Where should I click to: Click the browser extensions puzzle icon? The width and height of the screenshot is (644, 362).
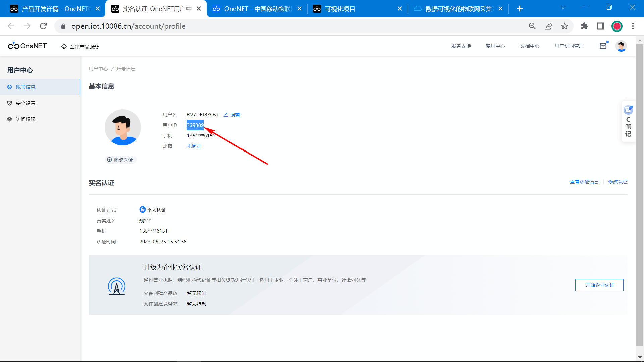click(x=584, y=26)
